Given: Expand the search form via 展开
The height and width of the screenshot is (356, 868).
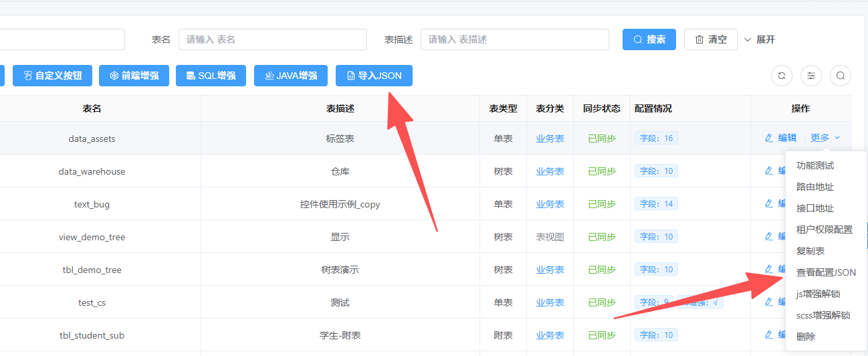Looking at the screenshot, I should (x=760, y=39).
